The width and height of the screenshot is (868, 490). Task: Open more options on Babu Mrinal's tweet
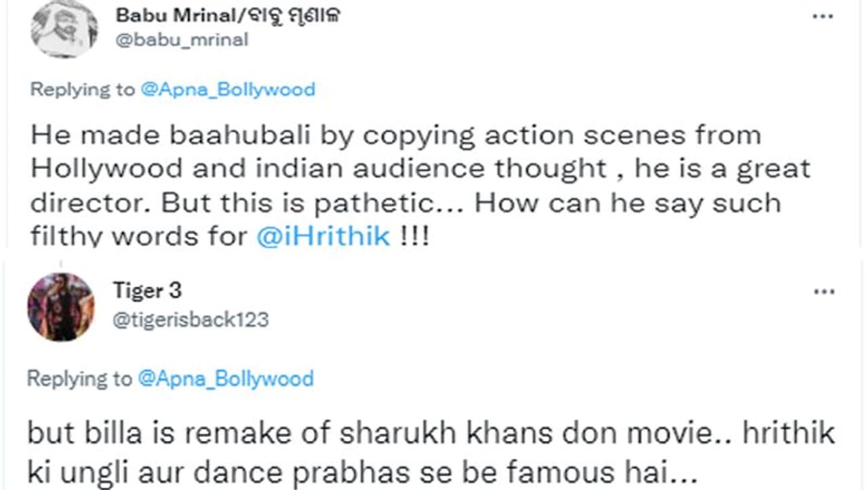[x=823, y=15]
